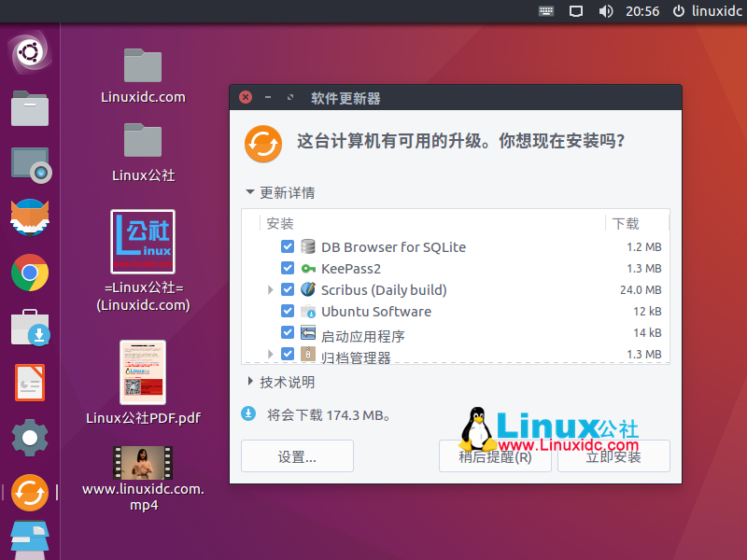Uncheck DB Browser for SQLite update
The height and width of the screenshot is (560, 747).
(x=288, y=246)
